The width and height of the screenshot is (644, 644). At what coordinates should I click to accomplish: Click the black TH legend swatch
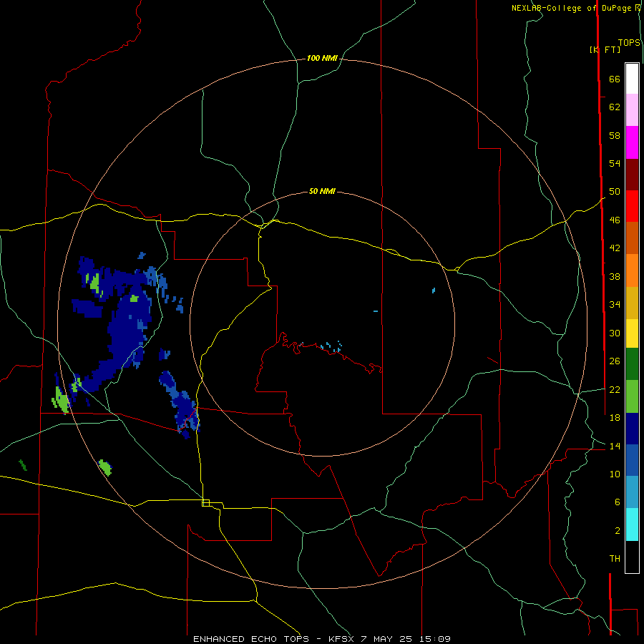[632, 557]
